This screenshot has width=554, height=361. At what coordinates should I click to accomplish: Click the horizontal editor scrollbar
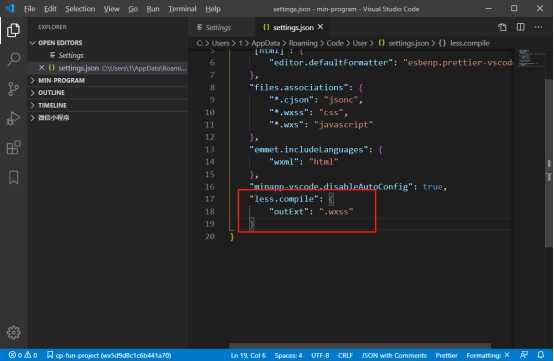click(x=359, y=345)
